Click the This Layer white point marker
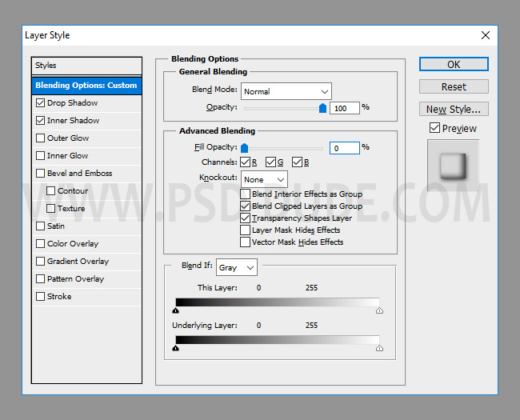The width and height of the screenshot is (520, 420). [379, 310]
